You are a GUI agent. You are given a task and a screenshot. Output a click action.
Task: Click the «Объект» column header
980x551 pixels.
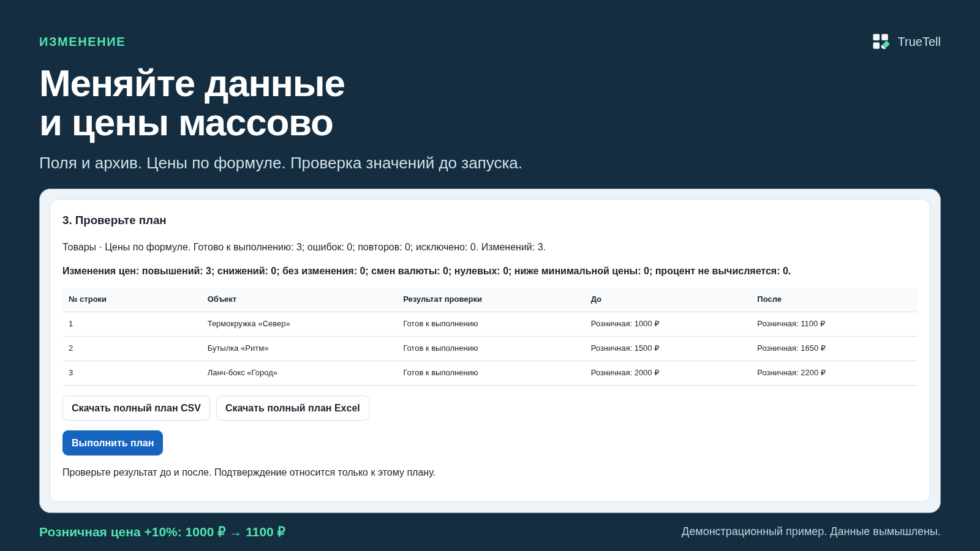[x=222, y=299]
